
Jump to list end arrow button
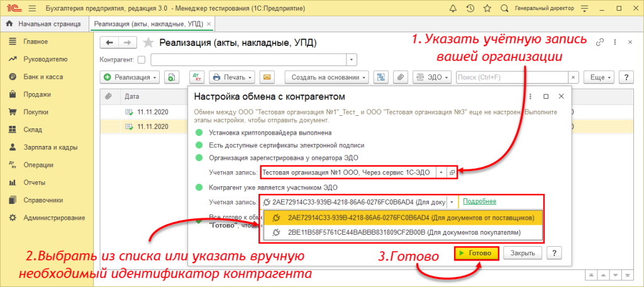[628, 274]
